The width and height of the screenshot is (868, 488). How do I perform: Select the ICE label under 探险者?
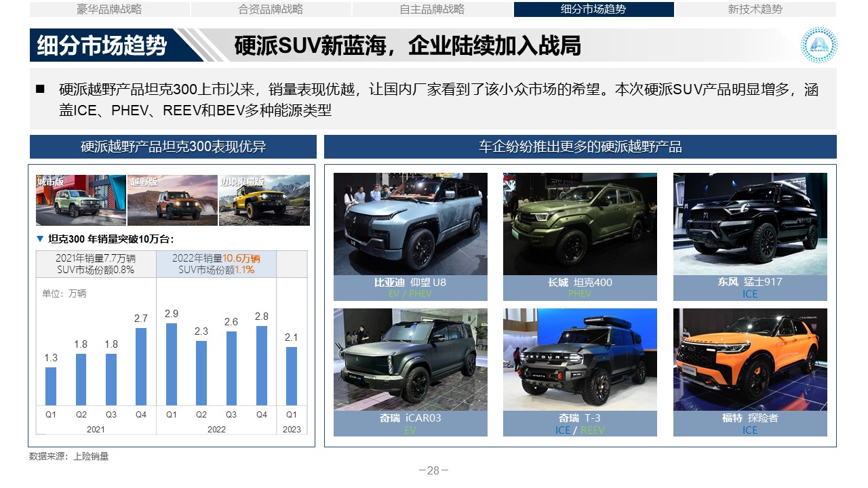750,430
